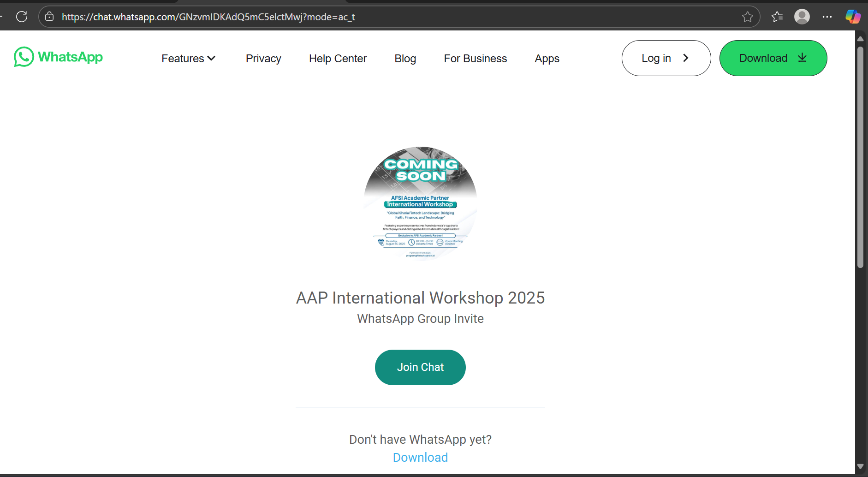View site information lock icon

point(49,17)
